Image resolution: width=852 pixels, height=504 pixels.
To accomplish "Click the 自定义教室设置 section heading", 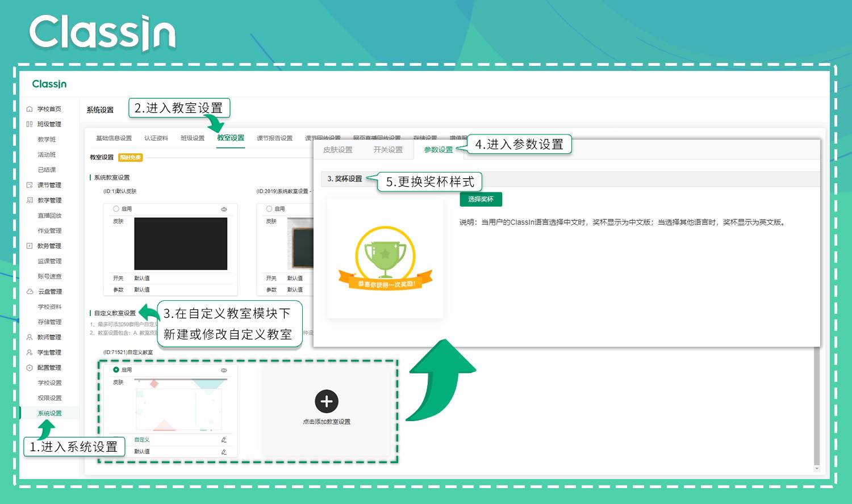I will (115, 313).
